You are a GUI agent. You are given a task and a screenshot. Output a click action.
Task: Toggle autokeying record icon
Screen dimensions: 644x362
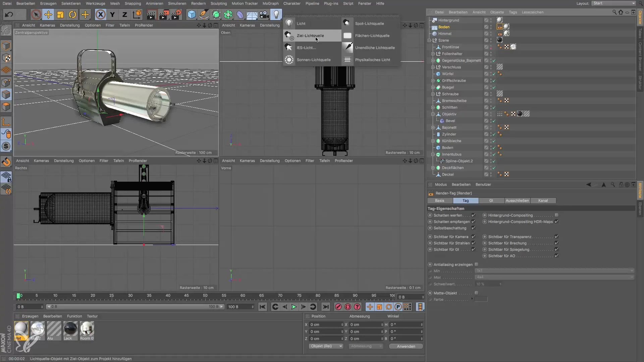[x=348, y=307]
